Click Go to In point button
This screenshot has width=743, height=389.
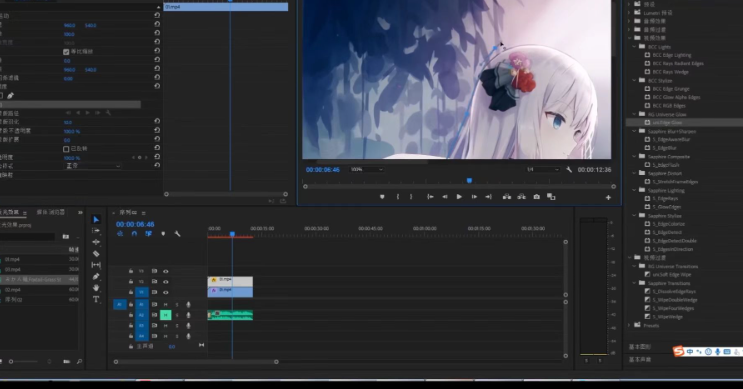click(x=430, y=197)
